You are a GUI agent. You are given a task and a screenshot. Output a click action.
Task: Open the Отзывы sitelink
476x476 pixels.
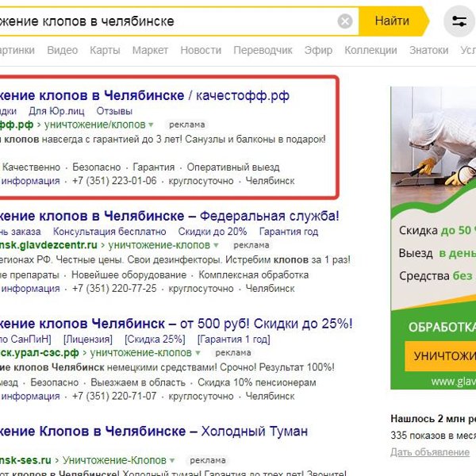coord(114,111)
